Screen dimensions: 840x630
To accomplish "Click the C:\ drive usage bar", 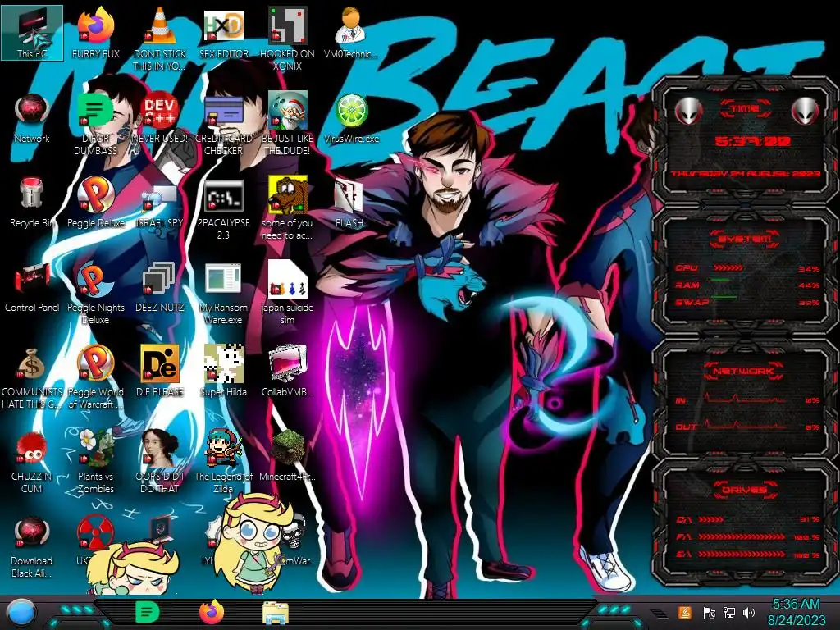I will click(x=711, y=519).
